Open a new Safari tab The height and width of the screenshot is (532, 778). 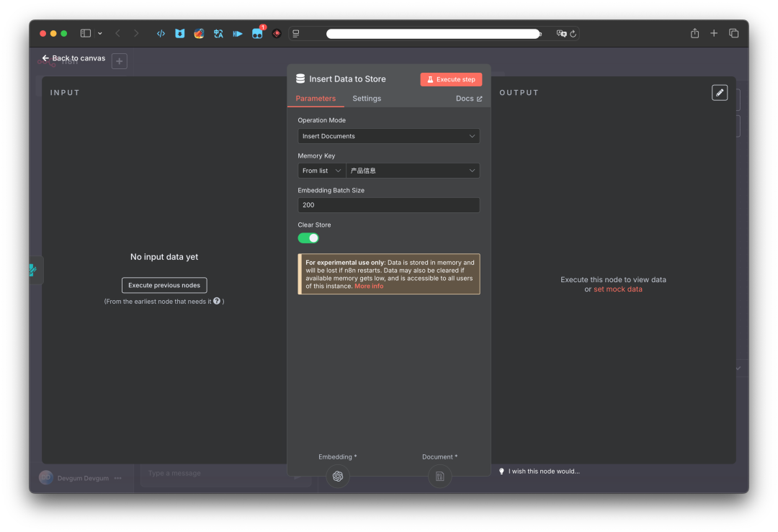[x=714, y=33]
